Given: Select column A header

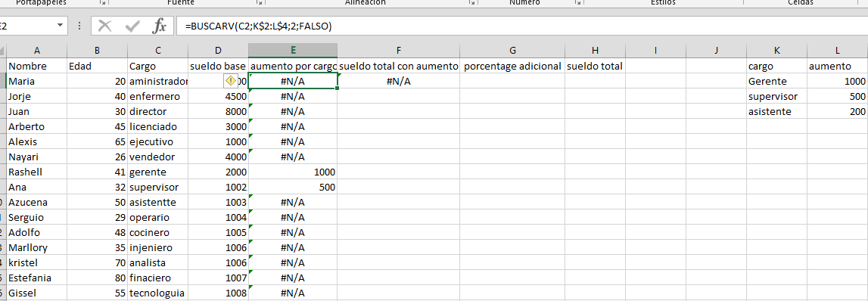Looking at the screenshot, I should coord(36,51).
